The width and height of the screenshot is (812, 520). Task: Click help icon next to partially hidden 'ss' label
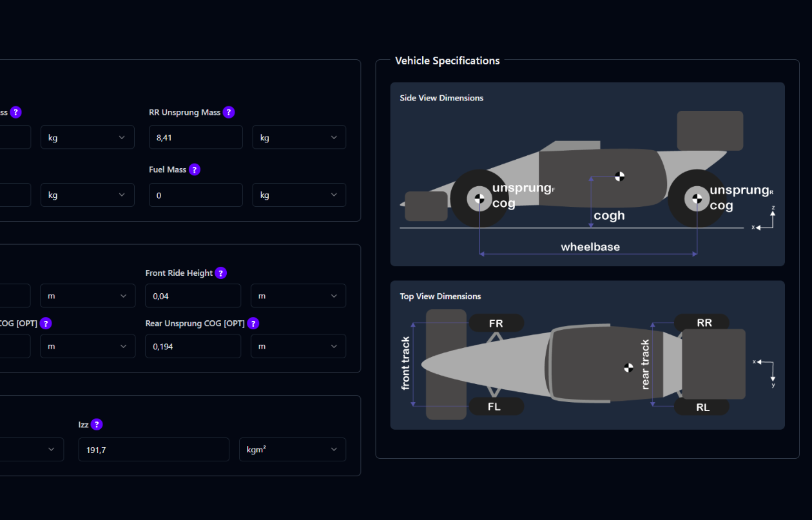pyautogui.click(x=16, y=112)
